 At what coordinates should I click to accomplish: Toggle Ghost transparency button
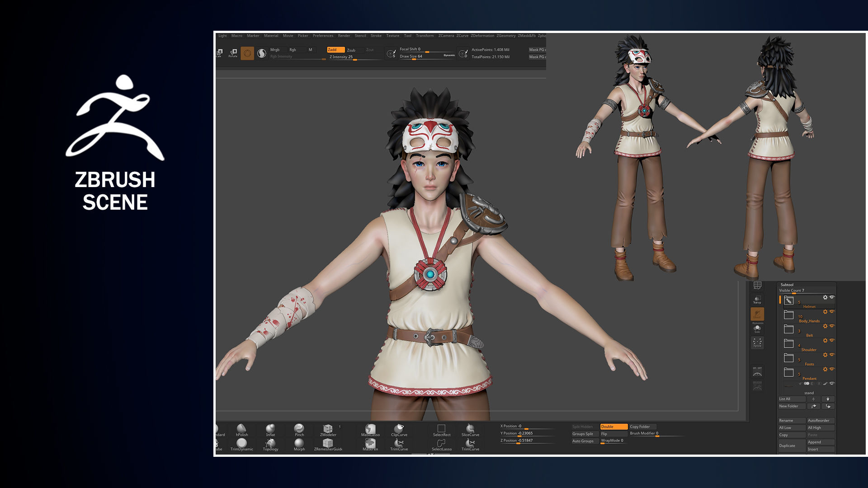click(x=757, y=314)
